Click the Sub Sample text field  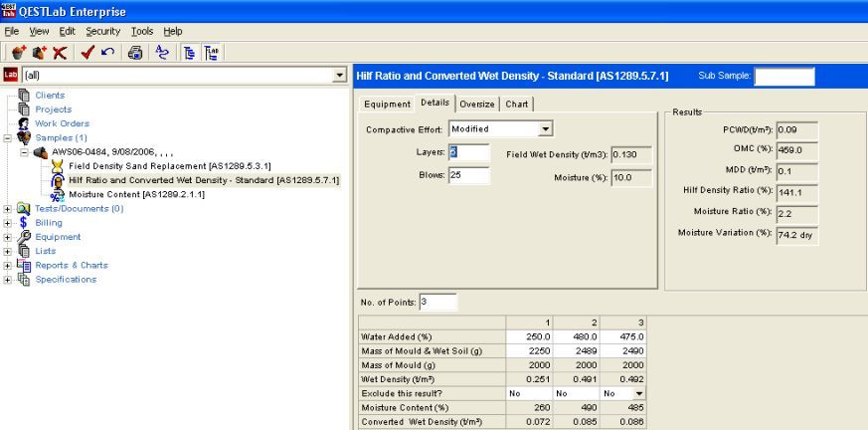coord(783,77)
